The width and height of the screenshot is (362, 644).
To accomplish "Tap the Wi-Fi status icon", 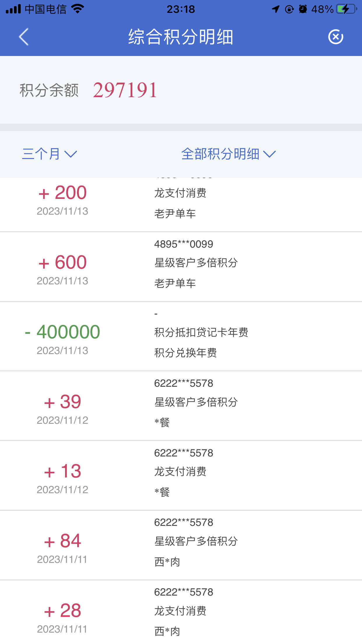I will 78,9.
